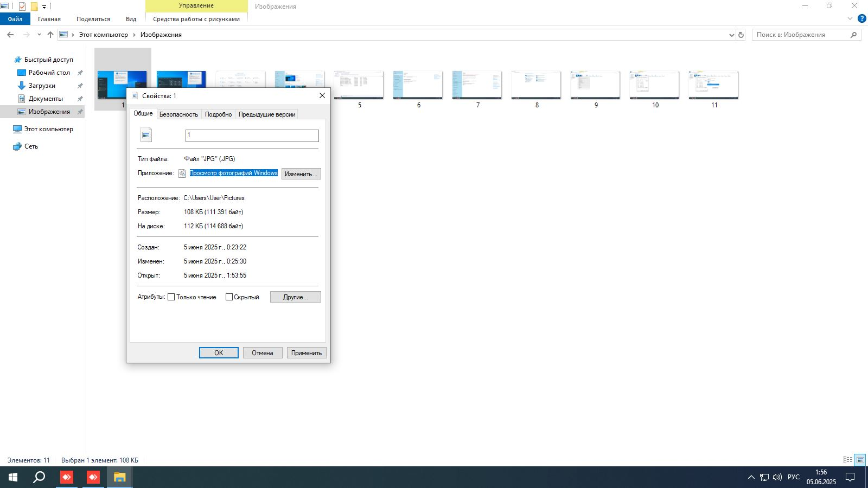Switch to large thumbnails view icon
This screenshot has height=488, width=868.
point(860,460)
